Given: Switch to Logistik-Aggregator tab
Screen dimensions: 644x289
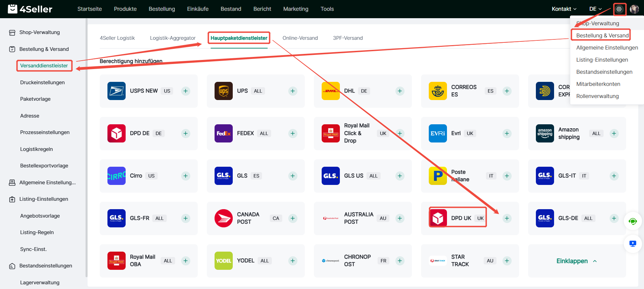Looking at the screenshot, I should coord(173,38).
